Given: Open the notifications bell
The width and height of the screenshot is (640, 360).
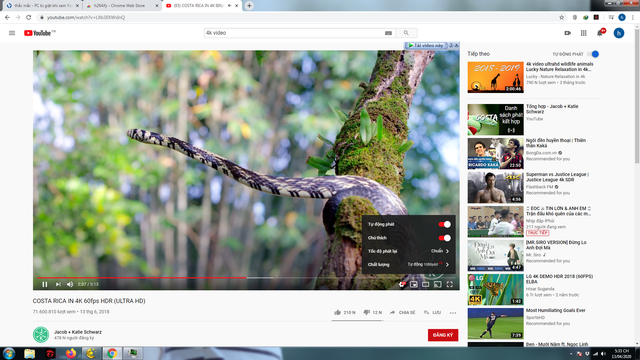Looking at the screenshot, I should coord(600,33).
